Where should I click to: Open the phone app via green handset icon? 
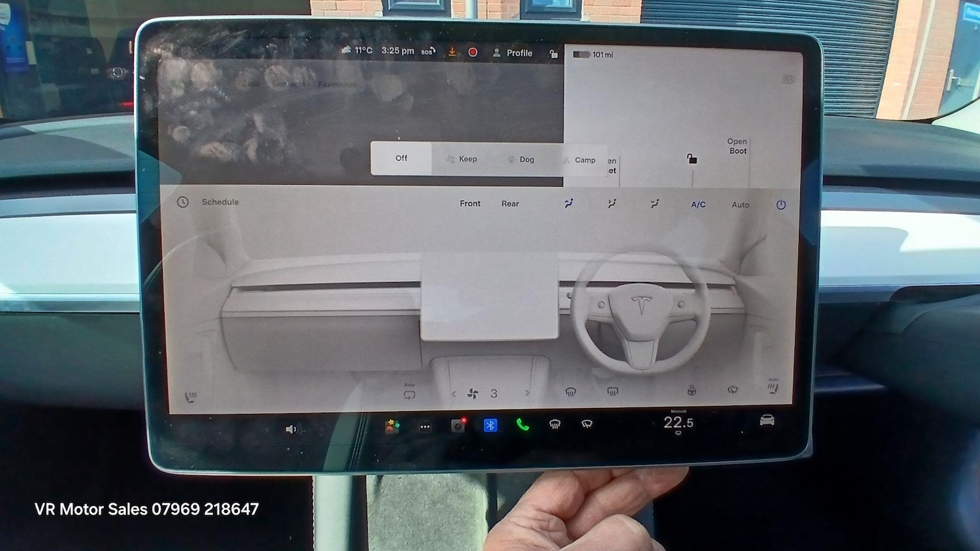522,424
